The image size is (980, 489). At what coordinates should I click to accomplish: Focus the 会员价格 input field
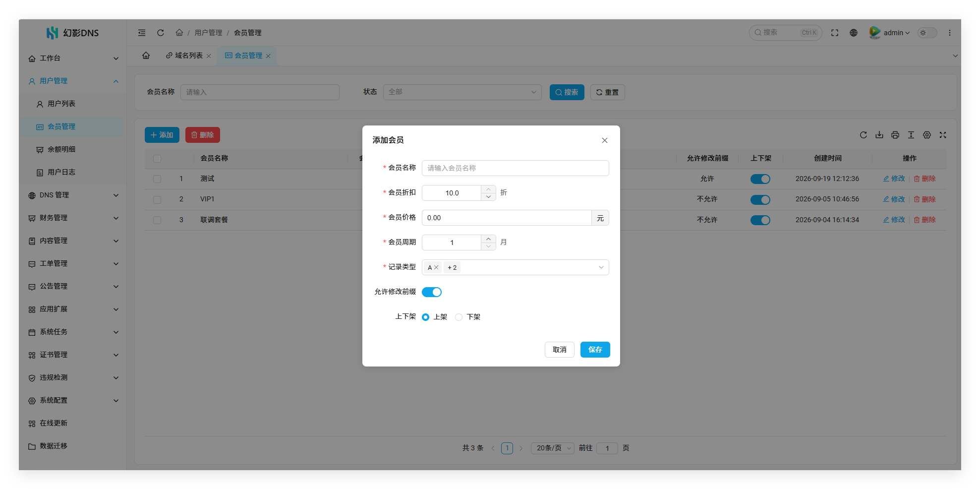(x=507, y=218)
